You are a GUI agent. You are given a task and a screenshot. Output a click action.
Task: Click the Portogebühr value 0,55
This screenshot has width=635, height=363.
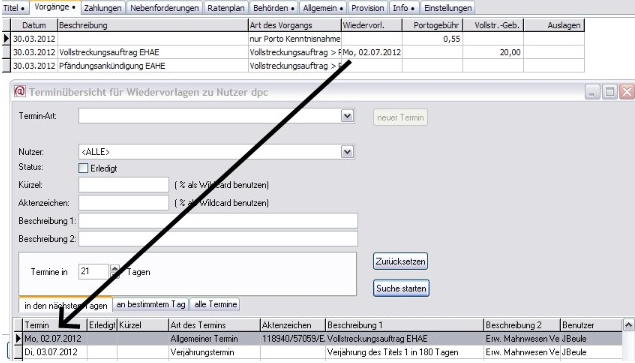point(452,39)
